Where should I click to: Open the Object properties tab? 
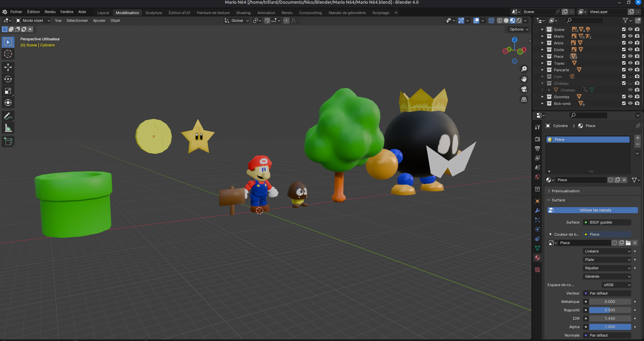(537, 201)
